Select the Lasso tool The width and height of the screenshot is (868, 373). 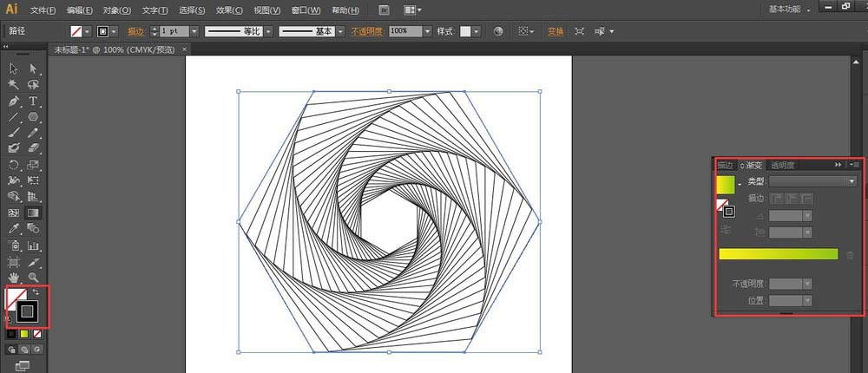click(x=33, y=85)
